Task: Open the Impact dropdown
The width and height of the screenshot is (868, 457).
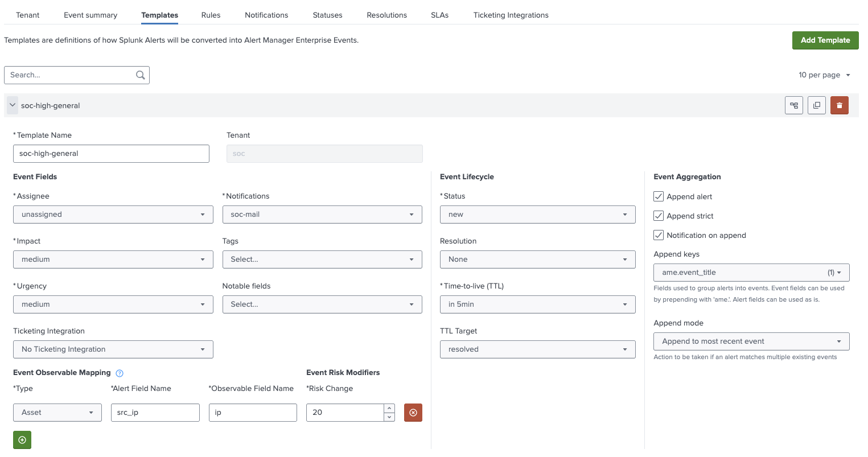Action: (x=113, y=259)
